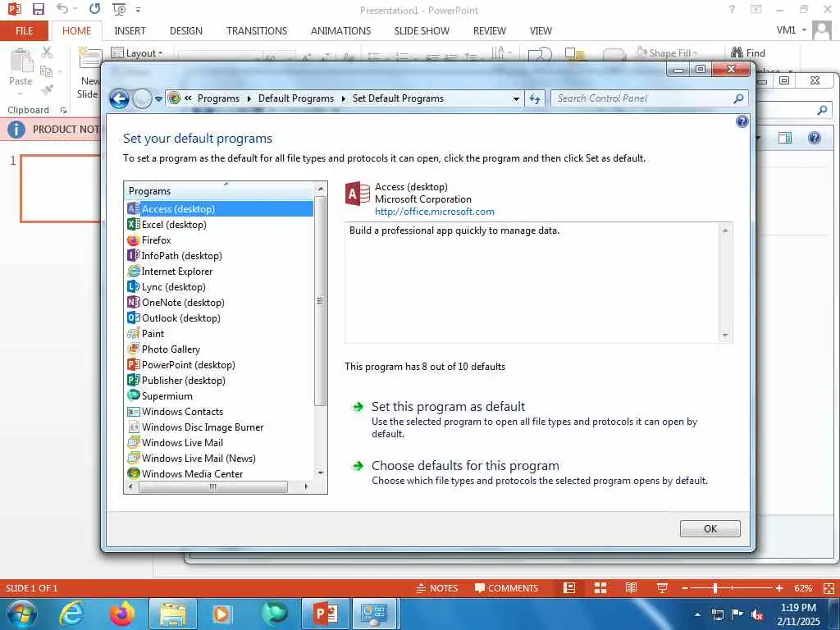
Task: Select PowerPoint (desktop) in programs list
Action: (x=181, y=364)
